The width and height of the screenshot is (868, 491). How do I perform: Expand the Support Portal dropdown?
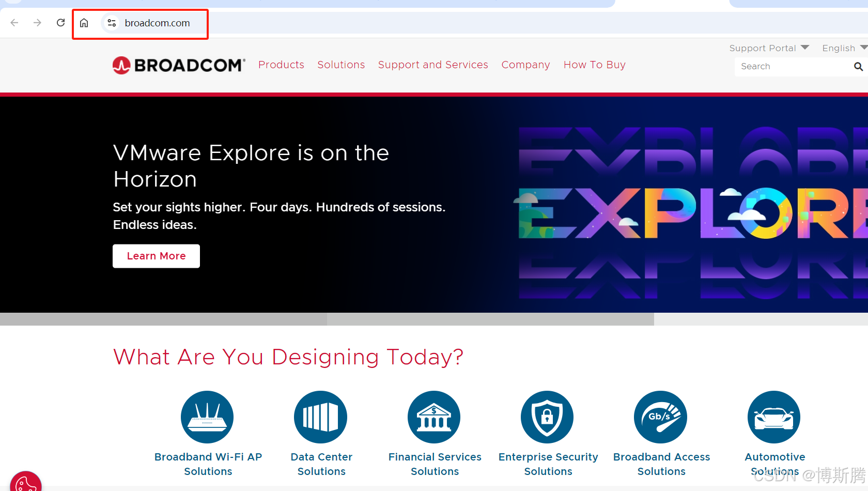pyautogui.click(x=769, y=48)
